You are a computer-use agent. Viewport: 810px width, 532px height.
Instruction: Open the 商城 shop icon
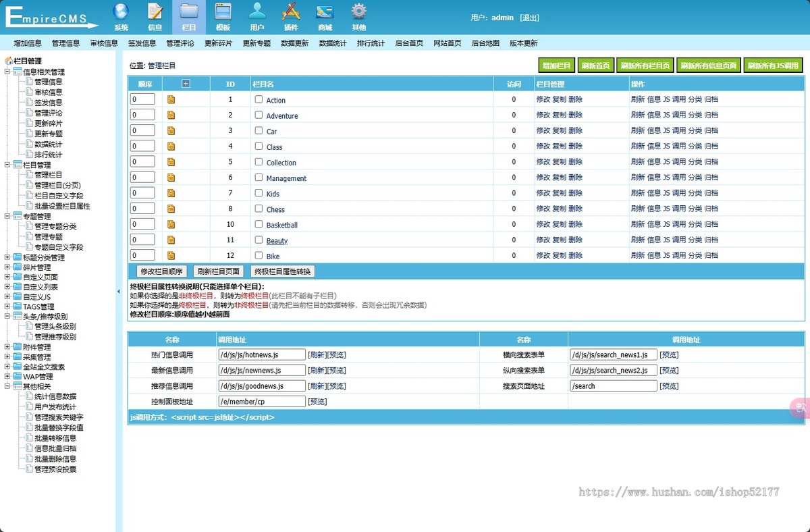[x=325, y=17]
